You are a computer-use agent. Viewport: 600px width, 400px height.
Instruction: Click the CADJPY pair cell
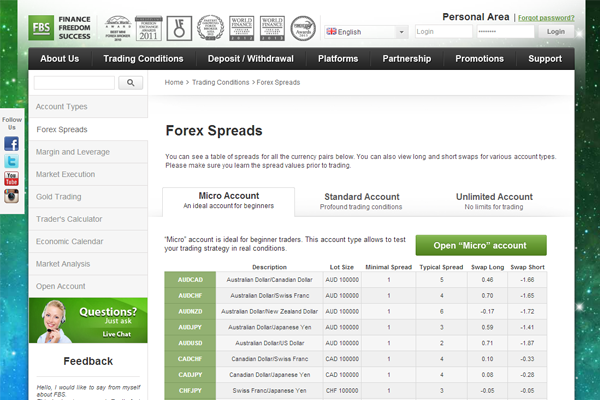pos(190,375)
